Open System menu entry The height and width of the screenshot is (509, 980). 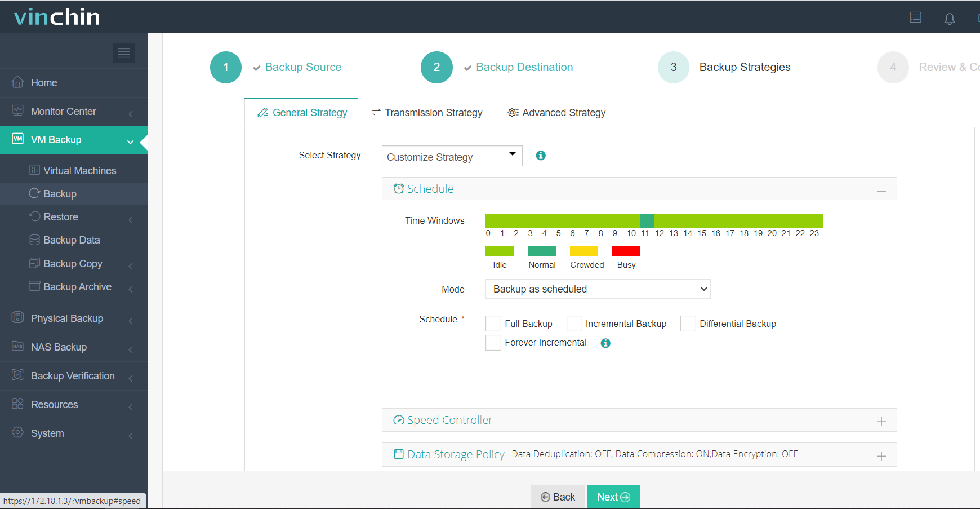74,433
